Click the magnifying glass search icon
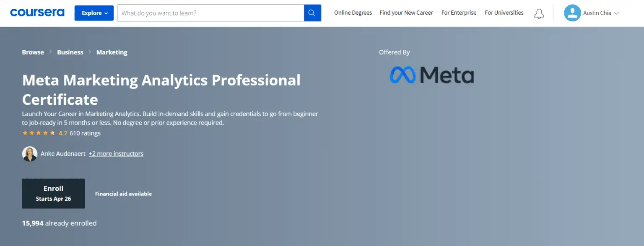The width and height of the screenshot is (644, 246). point(312,13)
